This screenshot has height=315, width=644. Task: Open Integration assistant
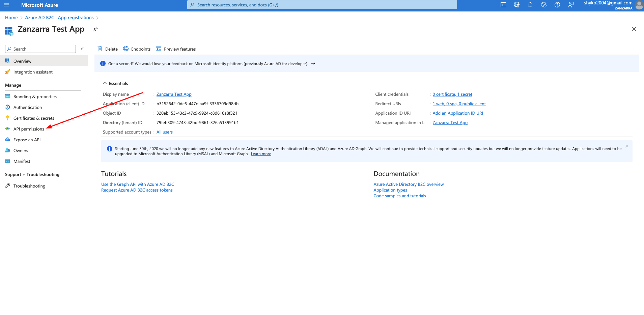33,72
